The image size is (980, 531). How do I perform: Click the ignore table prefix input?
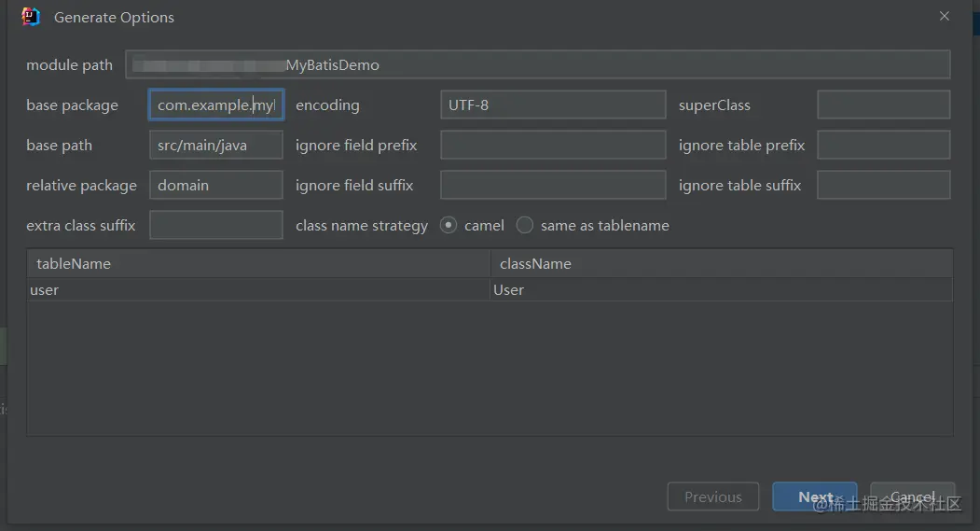(884, 145)
